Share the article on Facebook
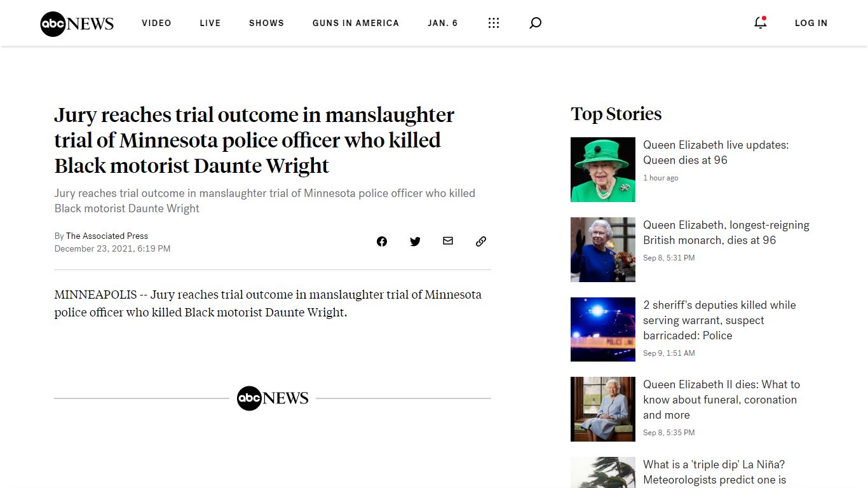The image size is (868, 488). [382, 241]
